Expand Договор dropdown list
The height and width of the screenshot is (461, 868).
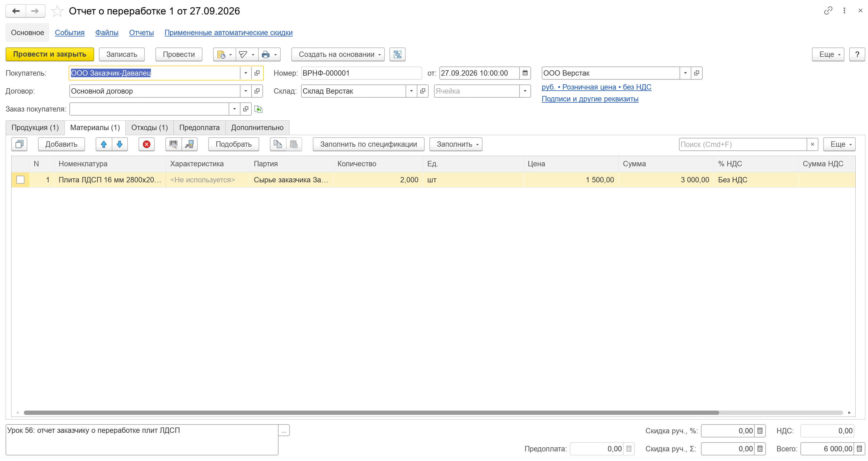point(246,91)
